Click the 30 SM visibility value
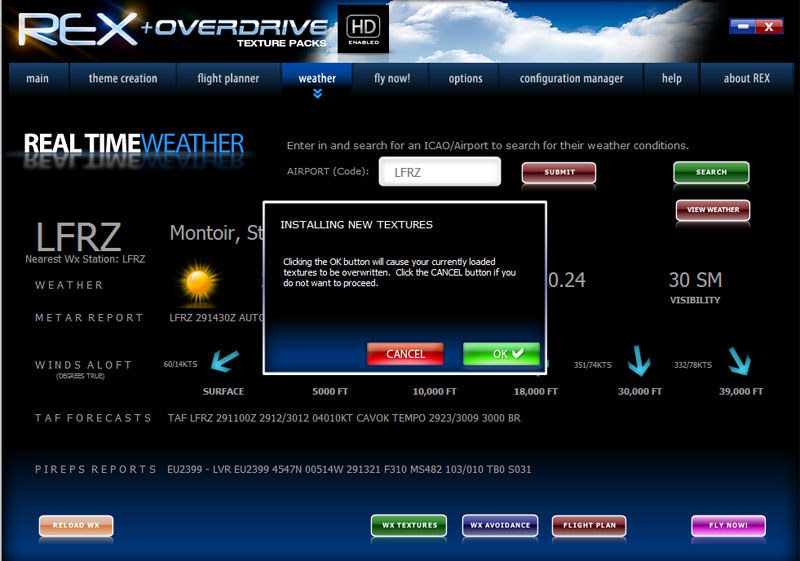The height and width of the screenshot is (561, 800). [x=695, y=280]
